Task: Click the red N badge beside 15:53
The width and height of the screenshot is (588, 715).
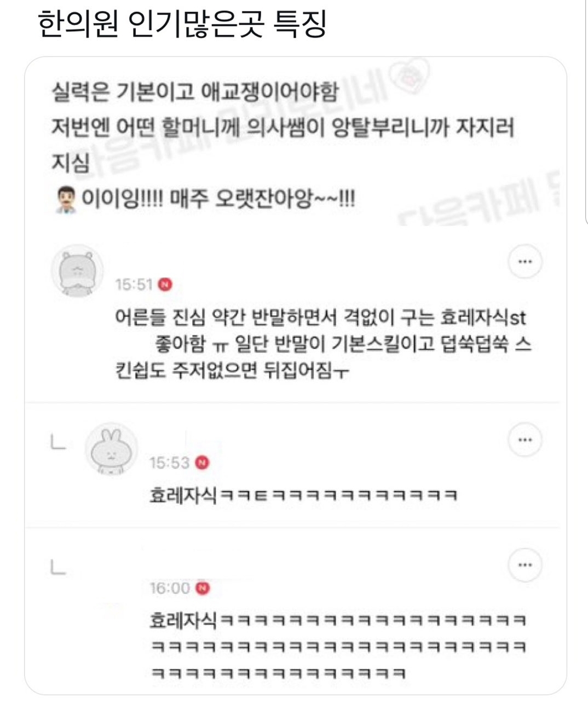Action: click(x=202, y=463)
